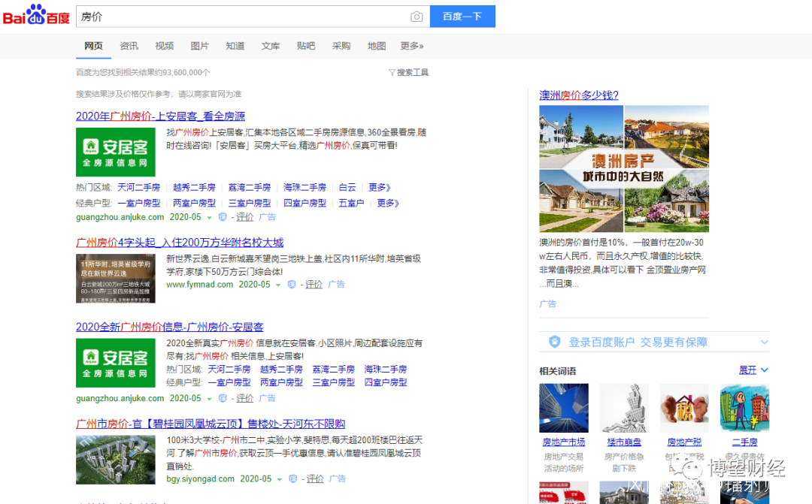
Task: Switch to the 资讯 tab
Action: coord(129,46)
